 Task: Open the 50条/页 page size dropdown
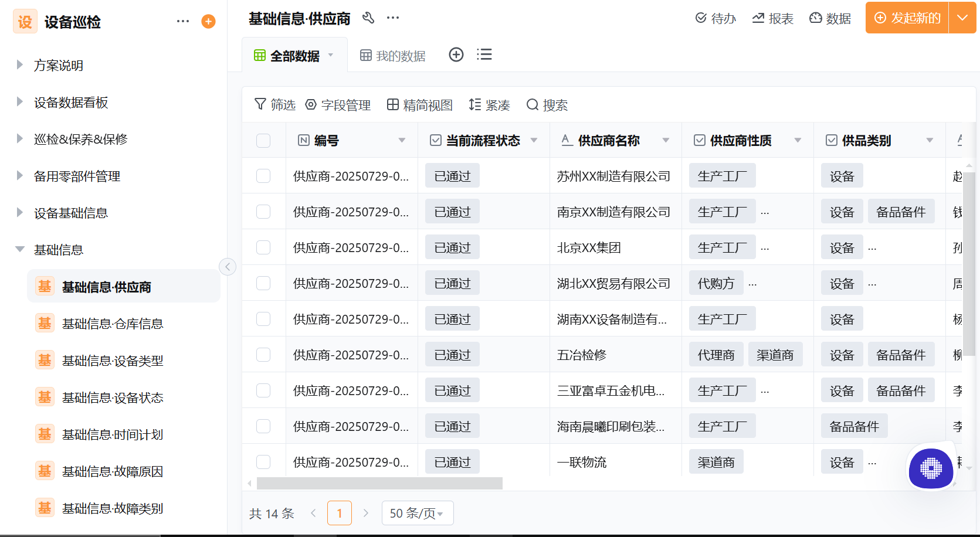pyautogui.click(x=417, y=512)
